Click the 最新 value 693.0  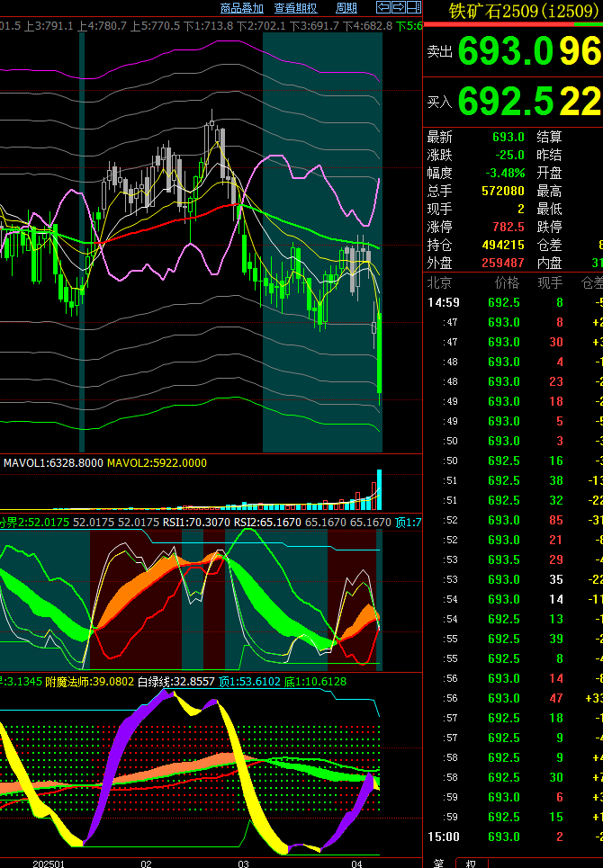(x=508, y=137)
